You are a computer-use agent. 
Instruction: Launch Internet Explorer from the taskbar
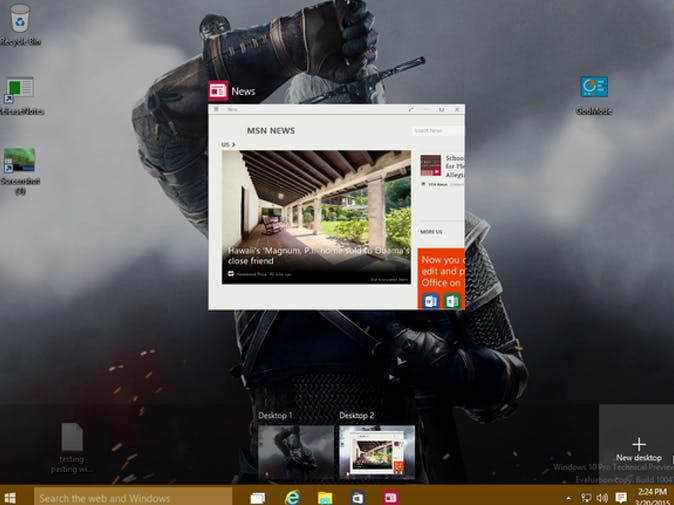292,498
